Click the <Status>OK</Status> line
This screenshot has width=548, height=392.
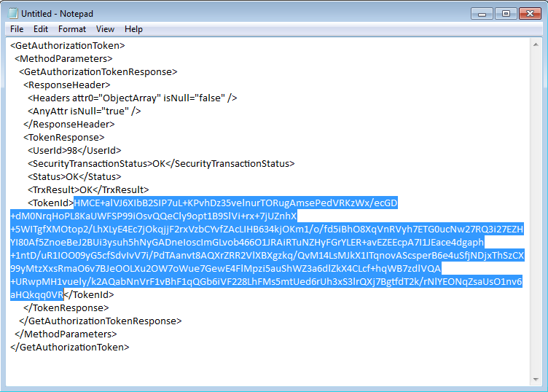pos(74,177)
